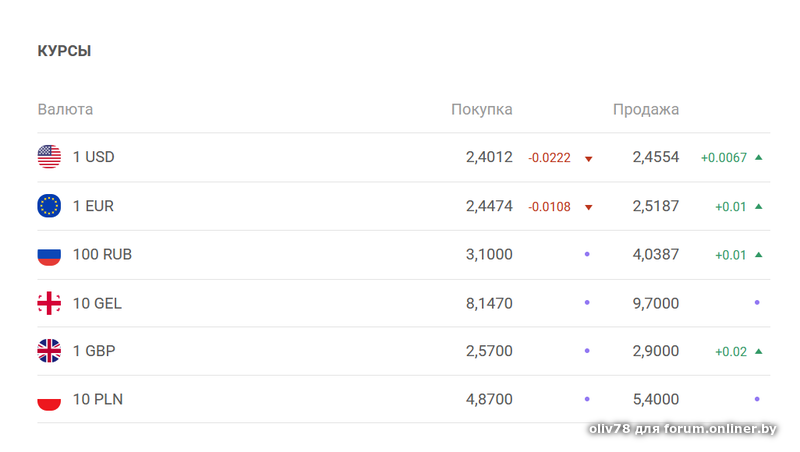Screen dimensions: 800x452
Task: Click the USA flag icon
Action: click(x=49, y=157)
